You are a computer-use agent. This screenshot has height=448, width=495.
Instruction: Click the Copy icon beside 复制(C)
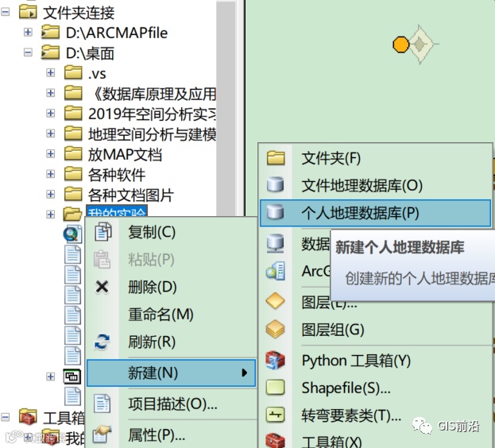click(103, 232)
